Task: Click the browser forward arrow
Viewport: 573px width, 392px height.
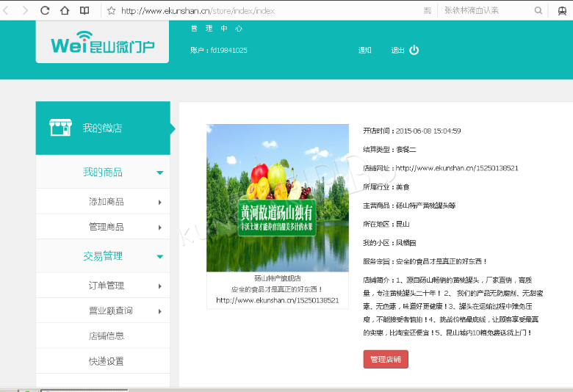Action: [x=26, y=11]
